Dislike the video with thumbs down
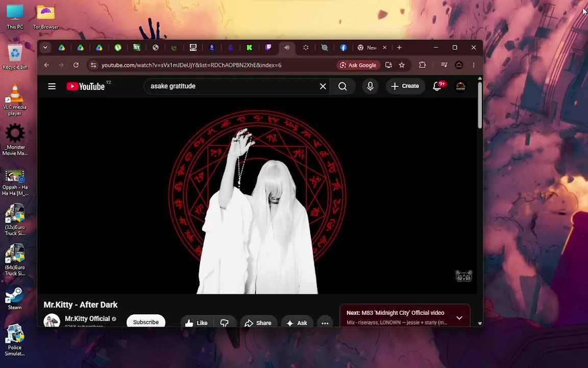The height and width of the screenshot is (368, 588). (x=224, y=323)
